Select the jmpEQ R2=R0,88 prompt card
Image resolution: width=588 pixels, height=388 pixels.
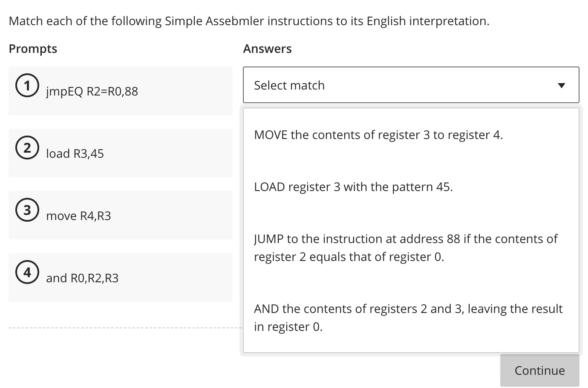click(x=120, y=90)
